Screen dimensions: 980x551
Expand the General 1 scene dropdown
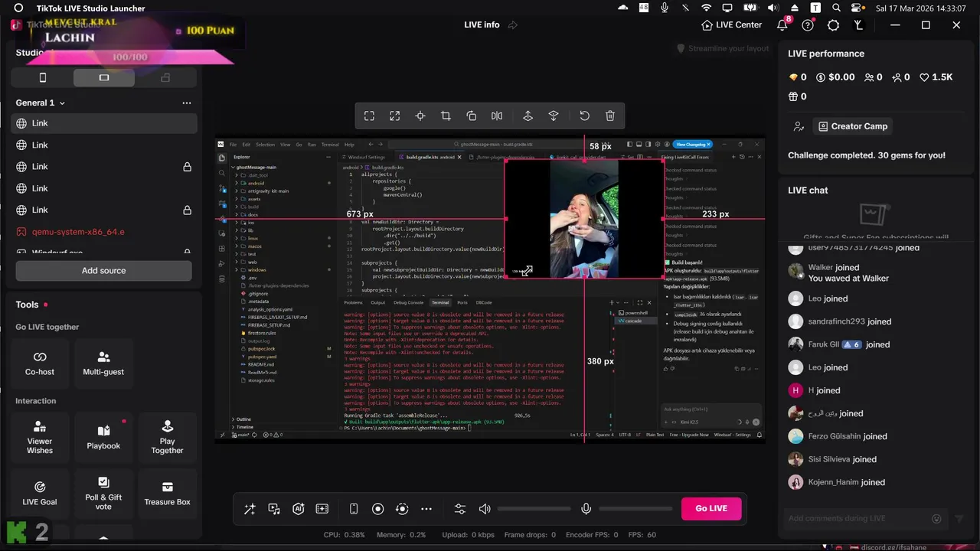pos(62,103)
